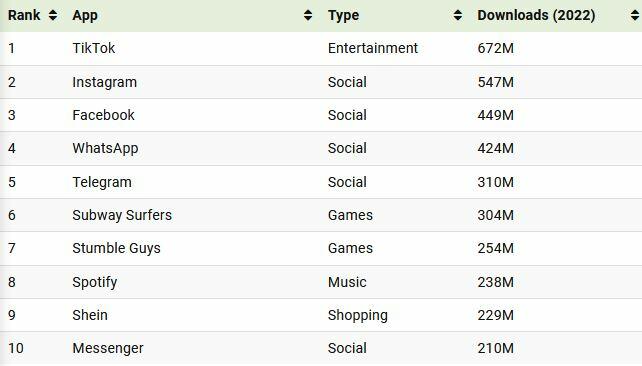Click the 672M downloads value
642x366 pixels.
click(x=495, y=48)
